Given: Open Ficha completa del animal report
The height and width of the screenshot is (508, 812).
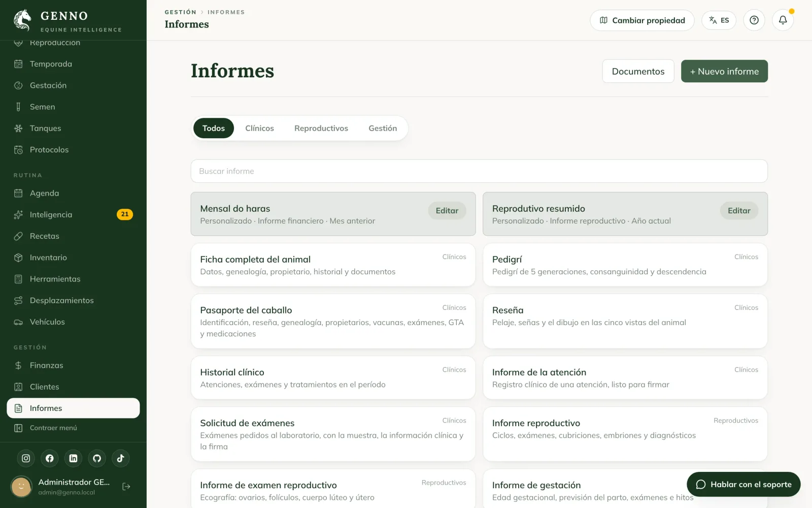Looking at the screenshot, I should [x=333, y=265].
